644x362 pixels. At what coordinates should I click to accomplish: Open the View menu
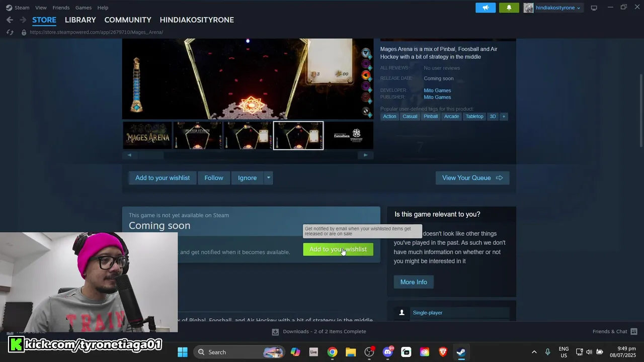tap(41, 8)
